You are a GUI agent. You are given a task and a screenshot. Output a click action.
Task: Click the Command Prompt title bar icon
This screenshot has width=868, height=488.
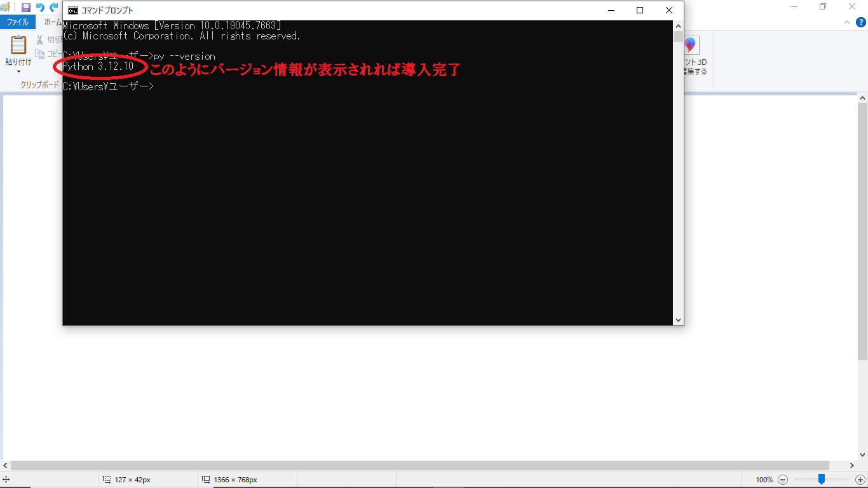(x=73, y=10)
